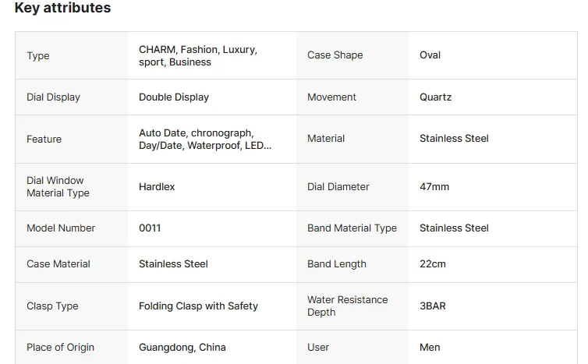Select the Case Material Stainless Steel value
Image resolution: width=588 pixels, height=364 pixels.
(x=173, y=264)
